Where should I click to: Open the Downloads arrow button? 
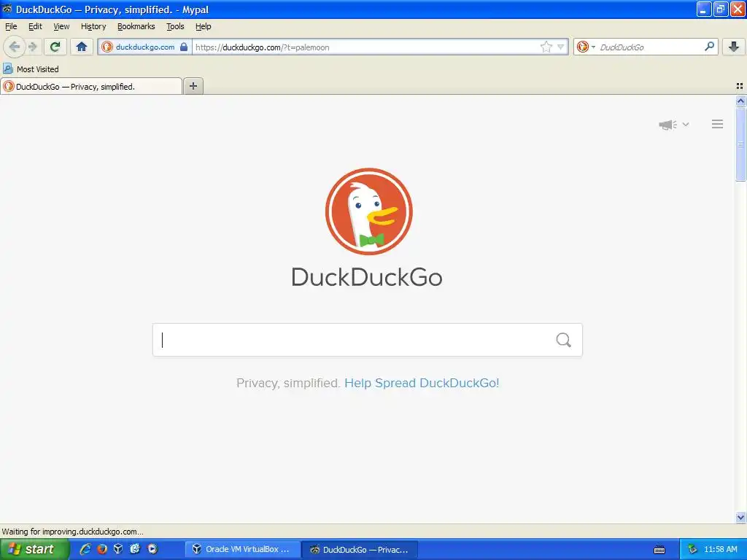coord(734,47)
